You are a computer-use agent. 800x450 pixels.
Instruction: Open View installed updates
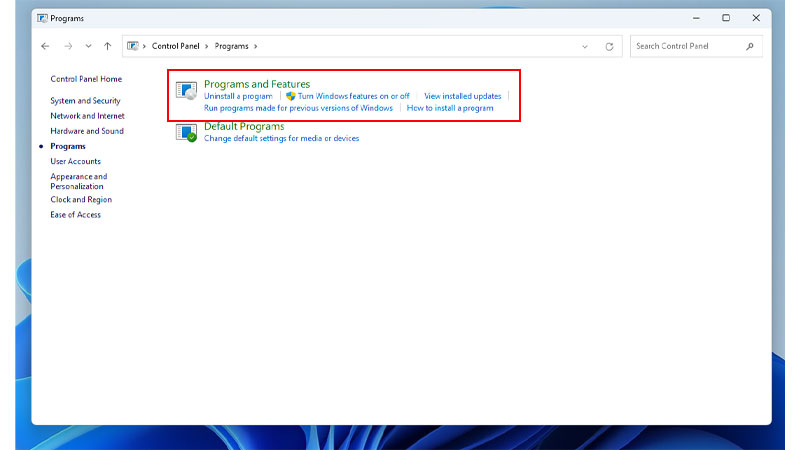click(463, 96)
